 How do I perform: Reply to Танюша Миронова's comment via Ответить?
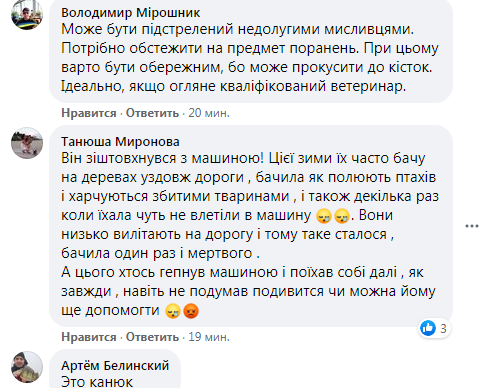152,337
